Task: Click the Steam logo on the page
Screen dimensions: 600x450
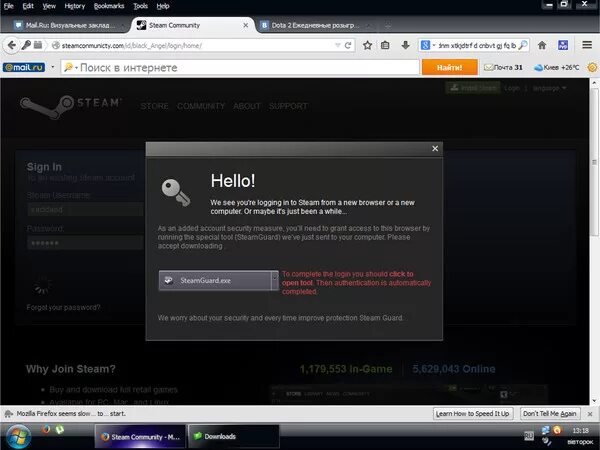Action: coord(71,106)
